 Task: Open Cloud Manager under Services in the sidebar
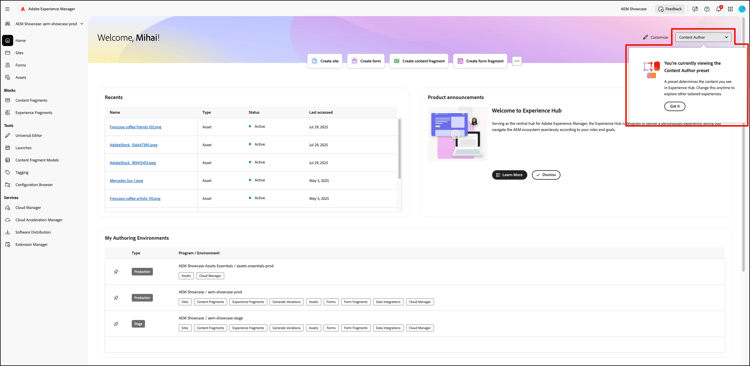tap(28, 208)
